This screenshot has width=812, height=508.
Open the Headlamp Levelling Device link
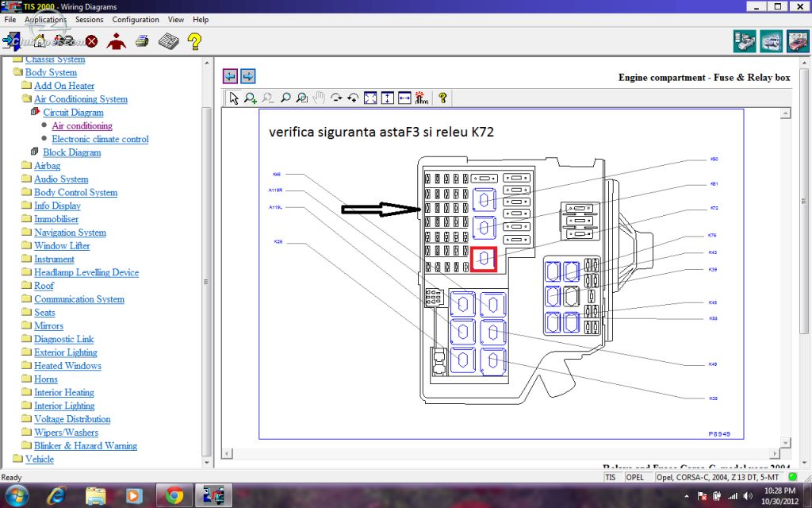(x=86, y=272)
